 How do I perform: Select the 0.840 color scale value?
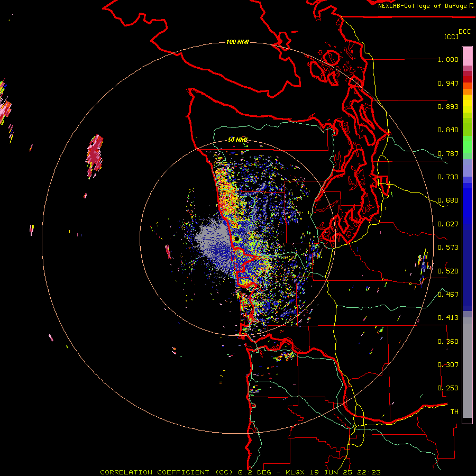[x=448, y=130]
